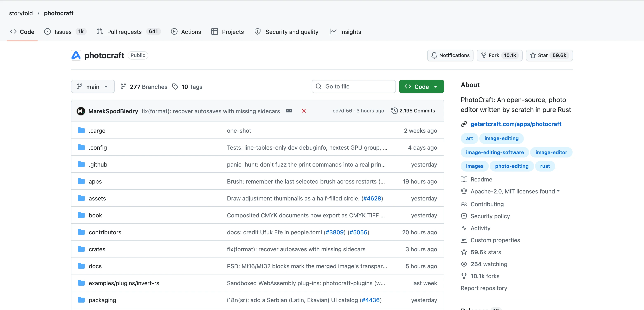Click the tags label icon
Screen dimensions: 644x310
pos(175,87)
